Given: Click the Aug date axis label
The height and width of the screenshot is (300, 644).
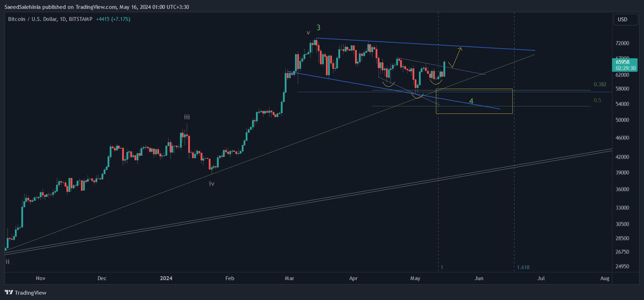Looking at the screenshot, I should (x=605, y=278).
